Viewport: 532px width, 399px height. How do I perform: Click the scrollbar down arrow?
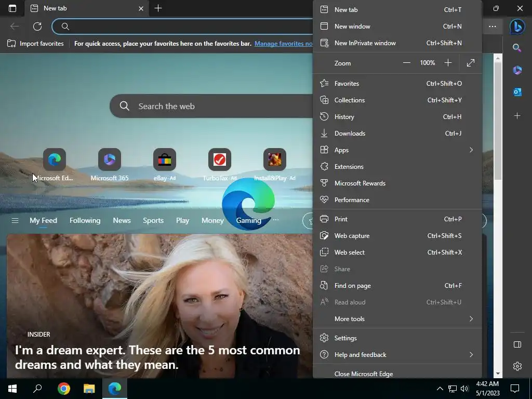(498, 374)
